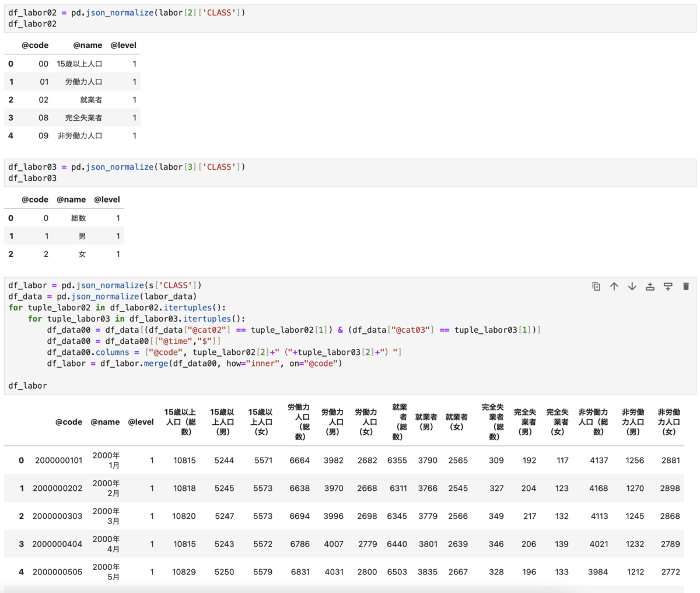Move the cell down with the arrow icon

point(632,287)
